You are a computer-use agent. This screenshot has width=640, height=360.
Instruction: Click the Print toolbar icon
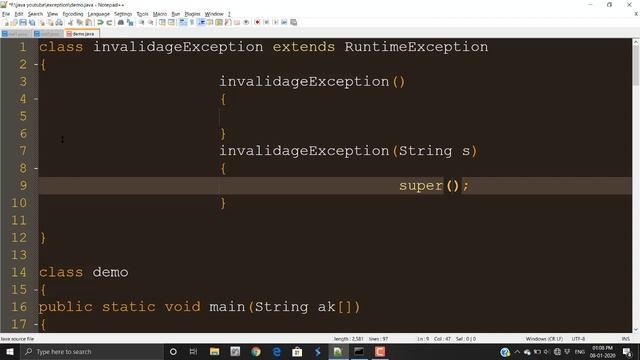(59, 22)
